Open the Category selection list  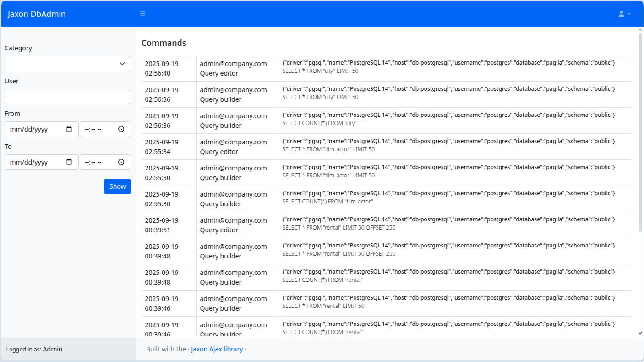(x=67, y=63)
